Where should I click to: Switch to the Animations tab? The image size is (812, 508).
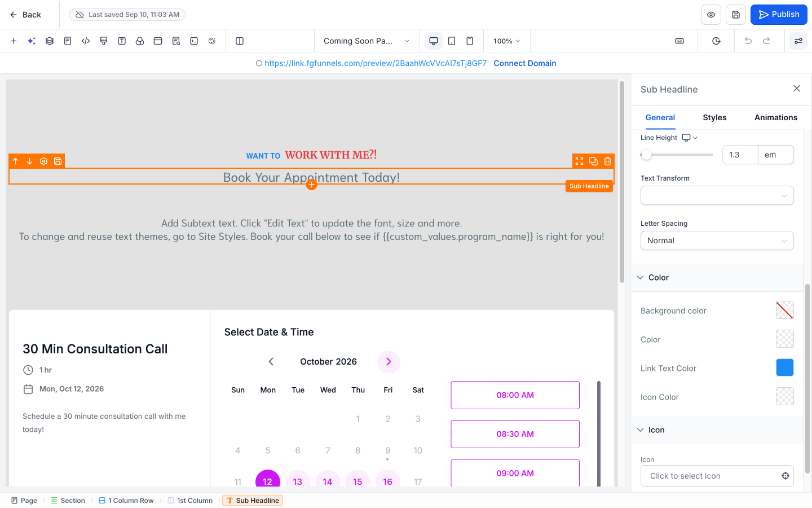[776, 117]
